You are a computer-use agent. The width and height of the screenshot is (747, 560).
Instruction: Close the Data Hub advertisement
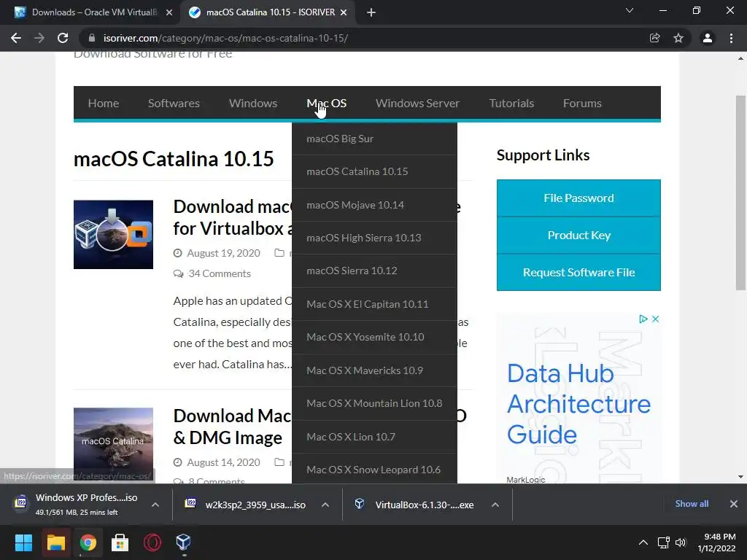pyautogui.click(x=656, y=319)
